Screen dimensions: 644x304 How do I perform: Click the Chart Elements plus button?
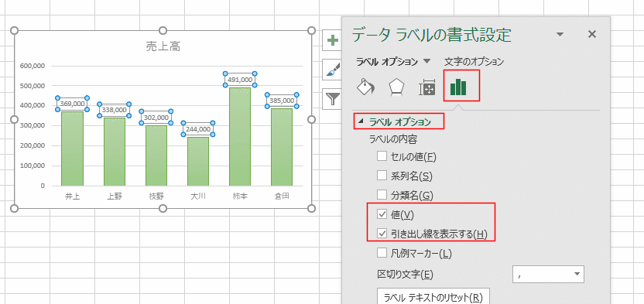point(332,40)
